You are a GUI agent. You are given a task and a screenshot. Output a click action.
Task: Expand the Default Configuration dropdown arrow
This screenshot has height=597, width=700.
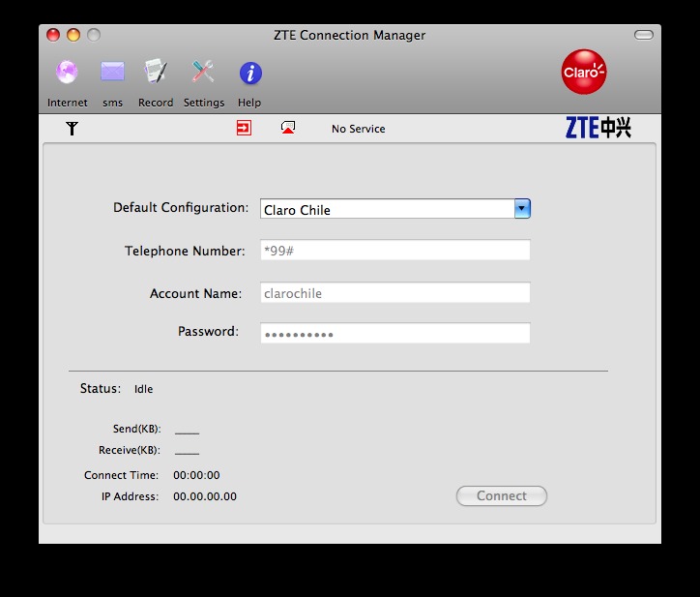coord(522,209)
